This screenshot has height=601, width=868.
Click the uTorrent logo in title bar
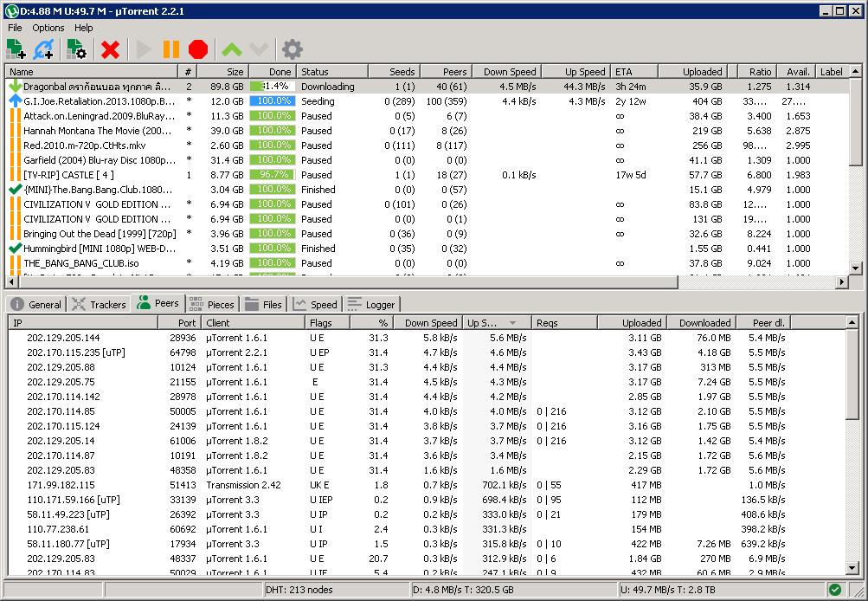click(10, 10)
